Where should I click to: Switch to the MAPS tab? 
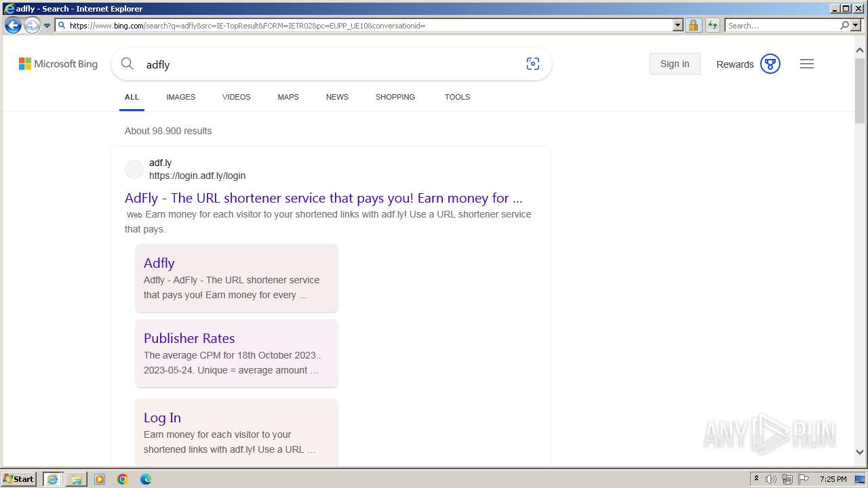point(288,97)
